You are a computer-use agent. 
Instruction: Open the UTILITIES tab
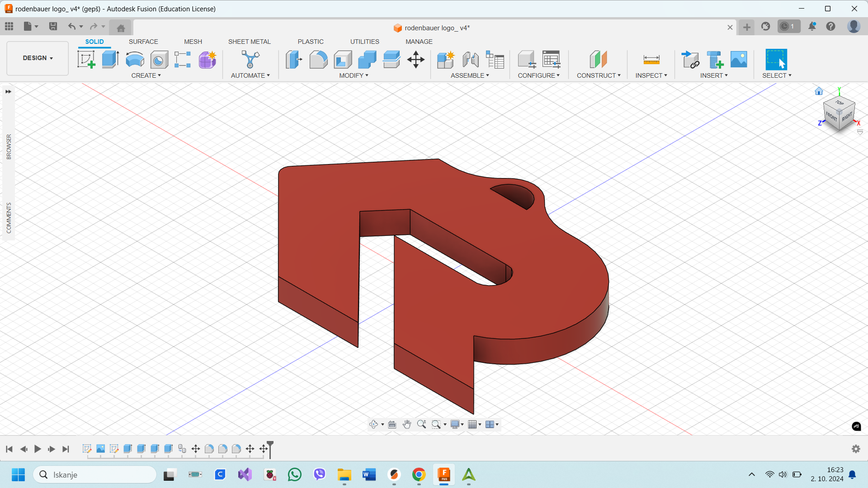point(364,42)
